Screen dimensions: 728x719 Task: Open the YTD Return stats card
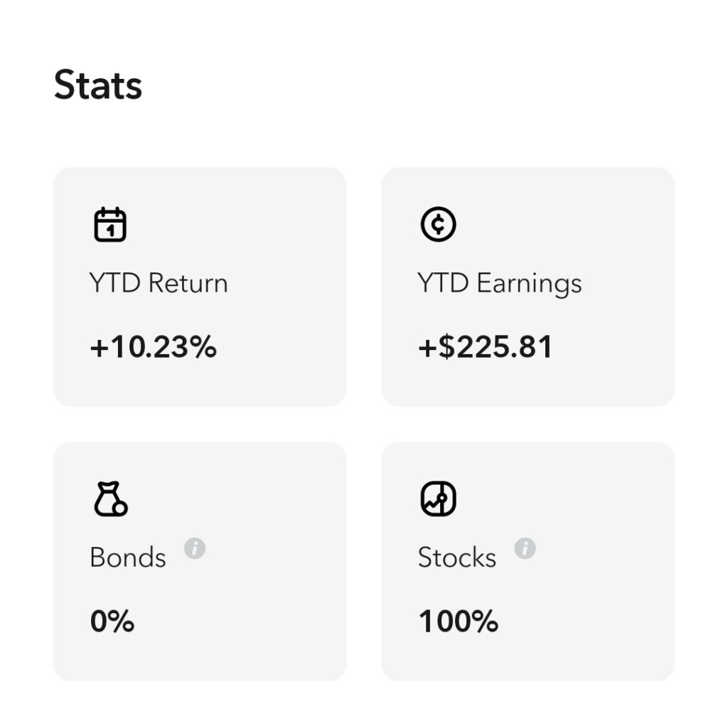[x=200, y=287]
